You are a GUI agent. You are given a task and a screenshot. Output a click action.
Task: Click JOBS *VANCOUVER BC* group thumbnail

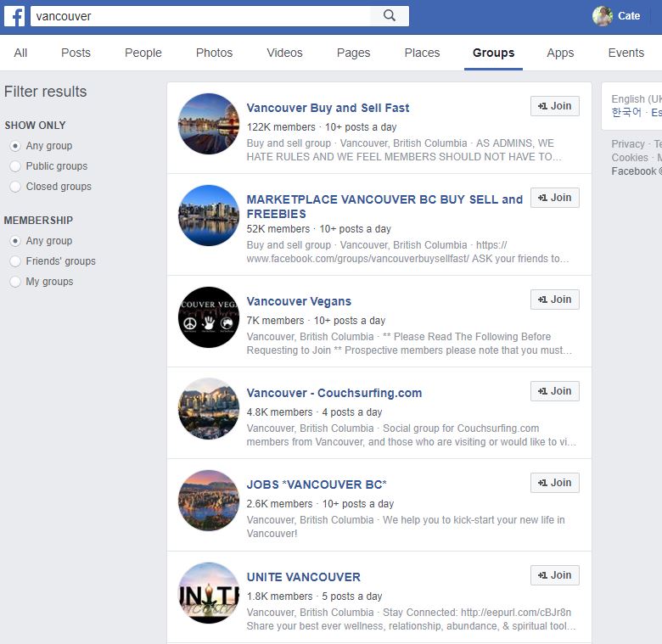coord(209,501)
